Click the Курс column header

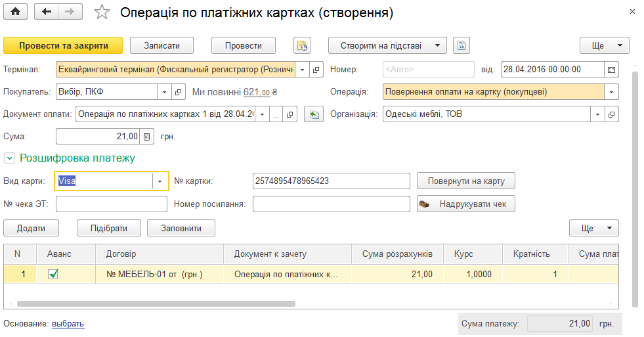coord(473,254)
